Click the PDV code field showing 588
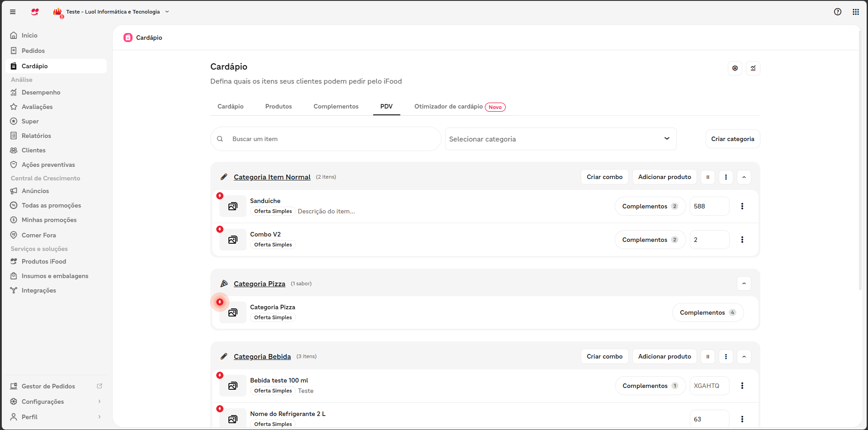Screen dimensions: 868x430 (x=709, y=206)
